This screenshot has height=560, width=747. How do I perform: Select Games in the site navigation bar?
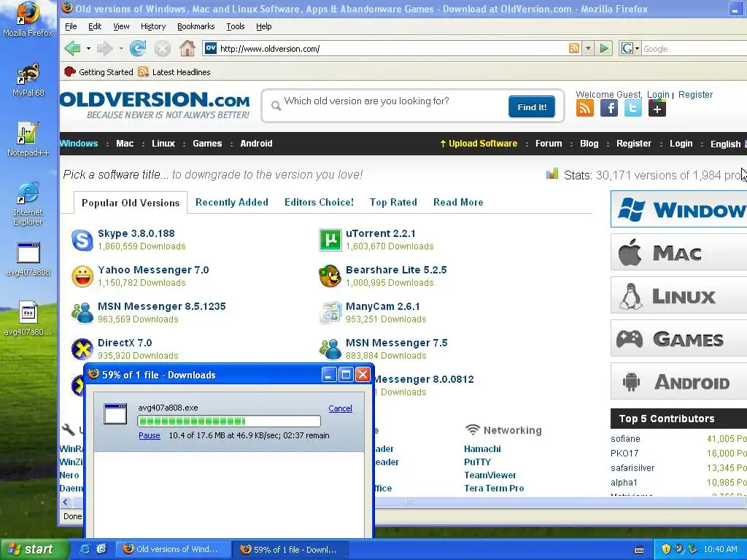coord(207,144)
